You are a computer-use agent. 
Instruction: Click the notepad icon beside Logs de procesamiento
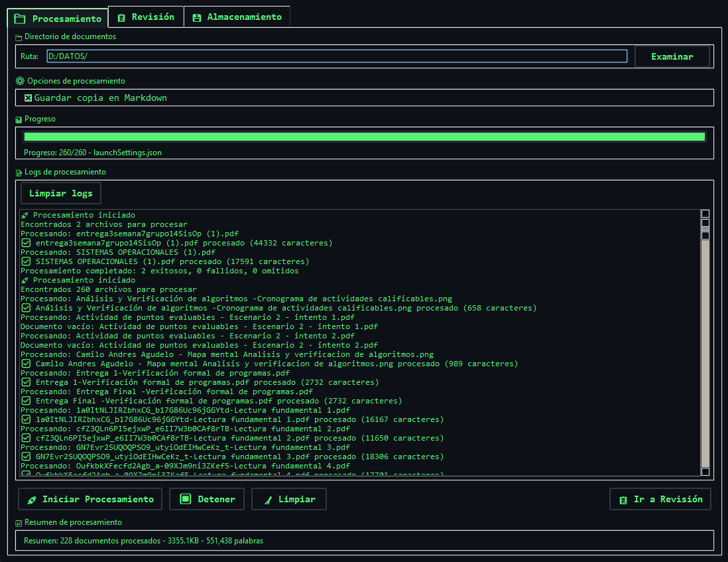19,173
